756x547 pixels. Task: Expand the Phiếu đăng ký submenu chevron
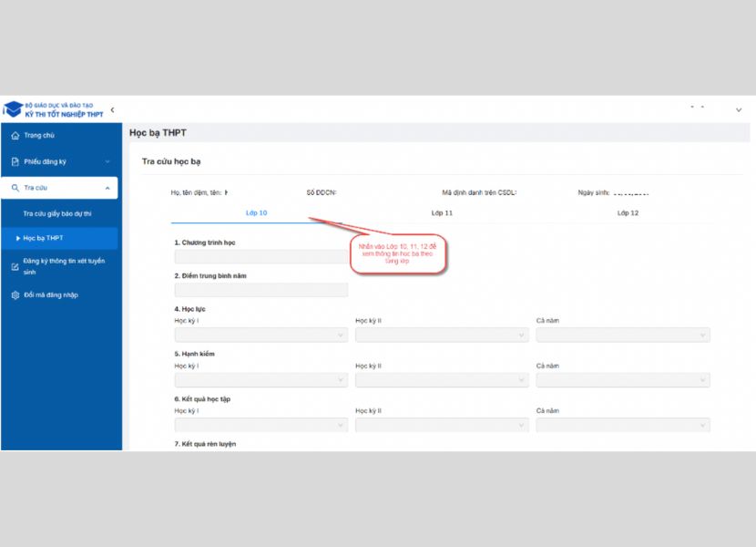(107, 162)
